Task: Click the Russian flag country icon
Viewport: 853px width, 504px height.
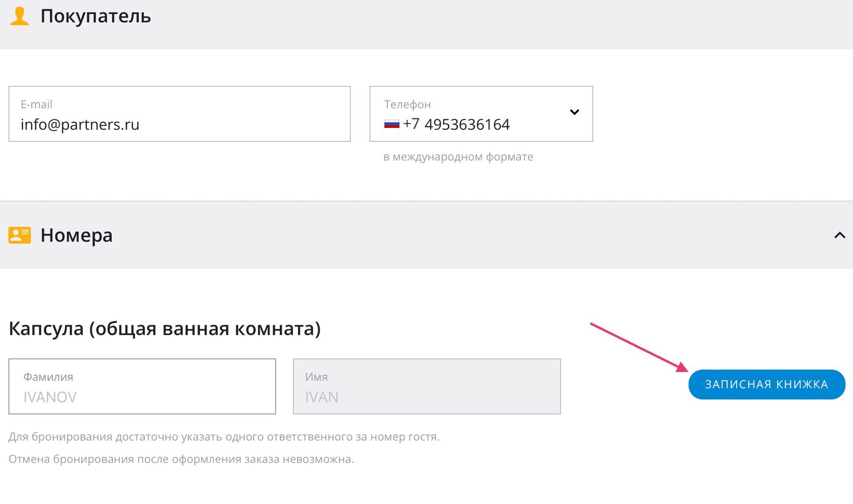Action: click(391, 124)
